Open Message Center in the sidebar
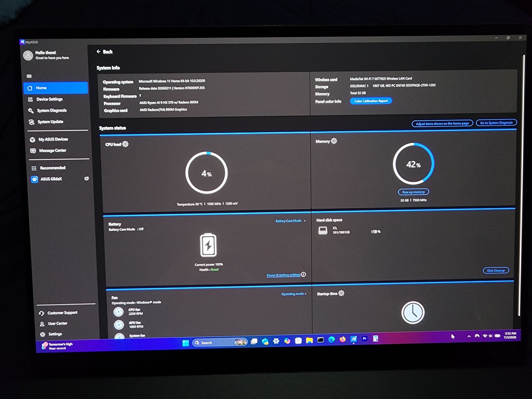 tap(52, 151)
